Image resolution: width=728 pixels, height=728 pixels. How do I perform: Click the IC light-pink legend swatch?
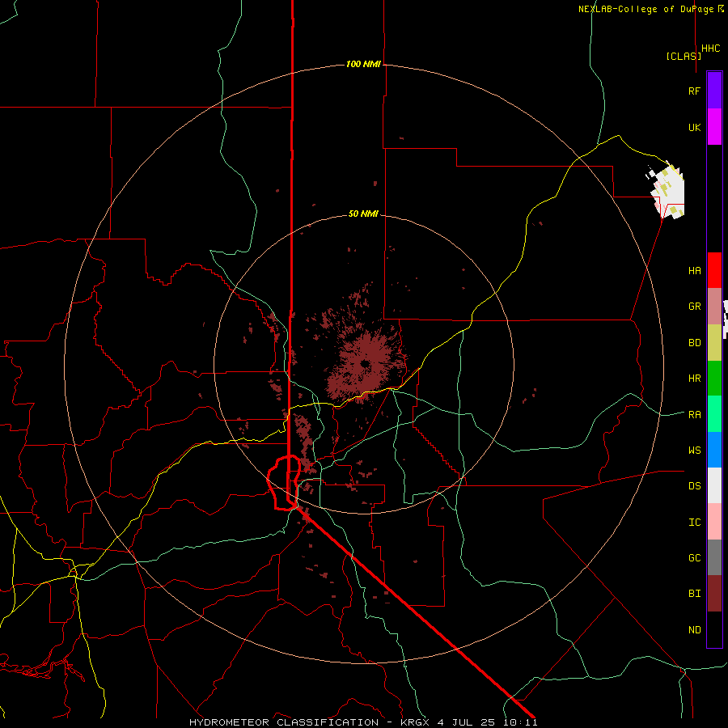[x=714, y=522]
